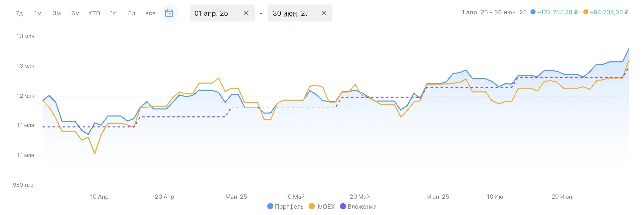This screenshot has height=215, width=644.
Task: Select the 3м period
Action: pyautogui.click(x=57, y=13)
